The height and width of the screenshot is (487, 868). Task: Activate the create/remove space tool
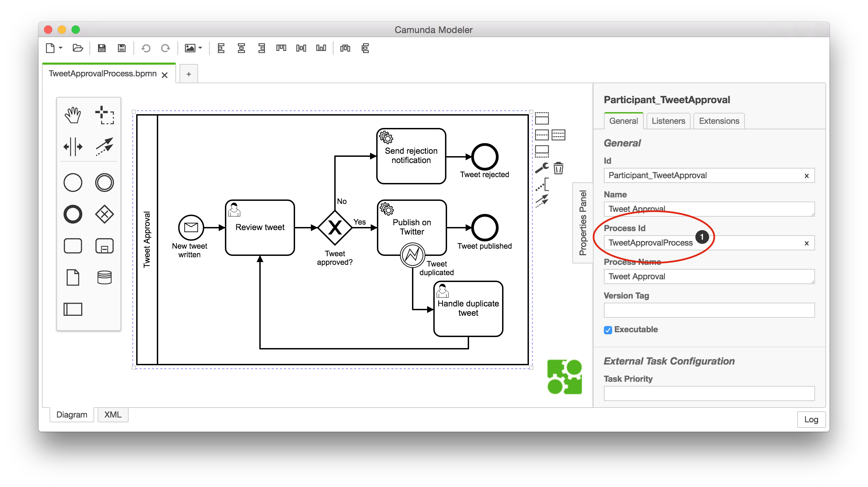(73, 147)
